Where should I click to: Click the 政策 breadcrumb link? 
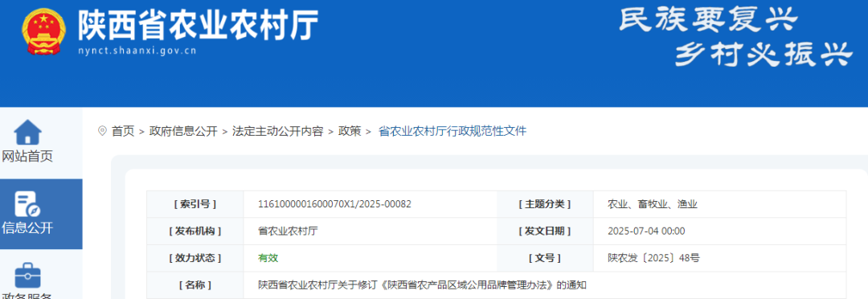[x=350, y=131]
